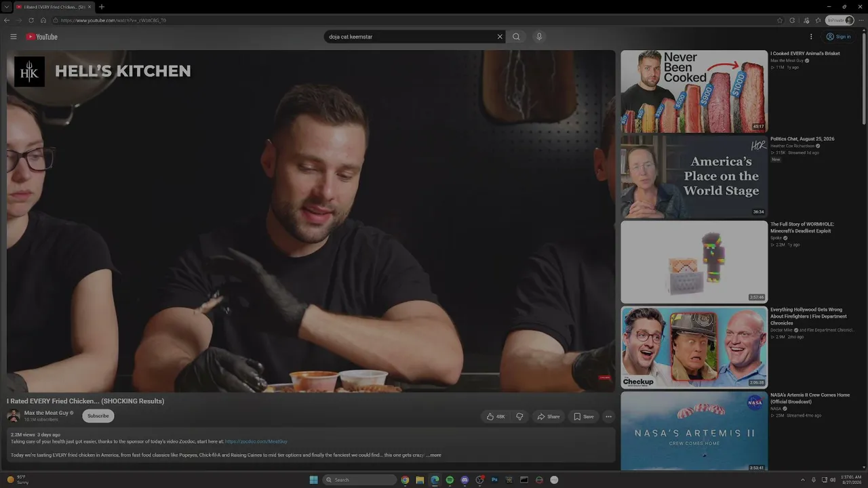Open site information icon left of URL
Viewport: 868px width, 488px height.
point(55,20)
